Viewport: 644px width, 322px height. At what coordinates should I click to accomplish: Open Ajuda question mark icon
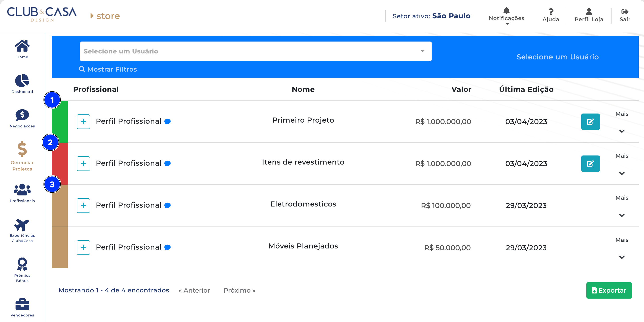(551, 12)
